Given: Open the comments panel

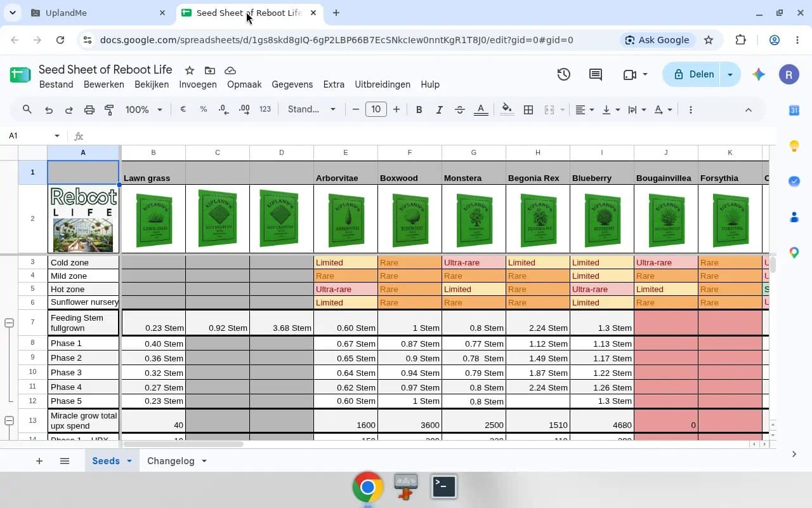Looking at the screenshot, I should (x=596, y=74).
